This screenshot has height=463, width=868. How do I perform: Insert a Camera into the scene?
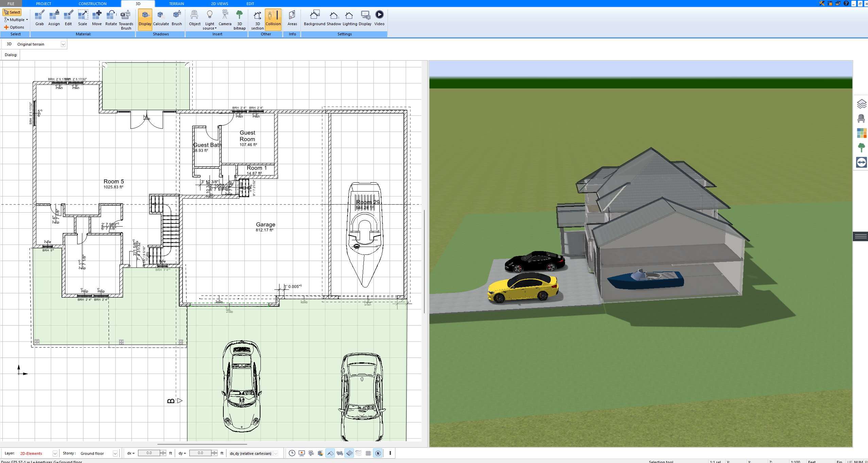[224, 18]
